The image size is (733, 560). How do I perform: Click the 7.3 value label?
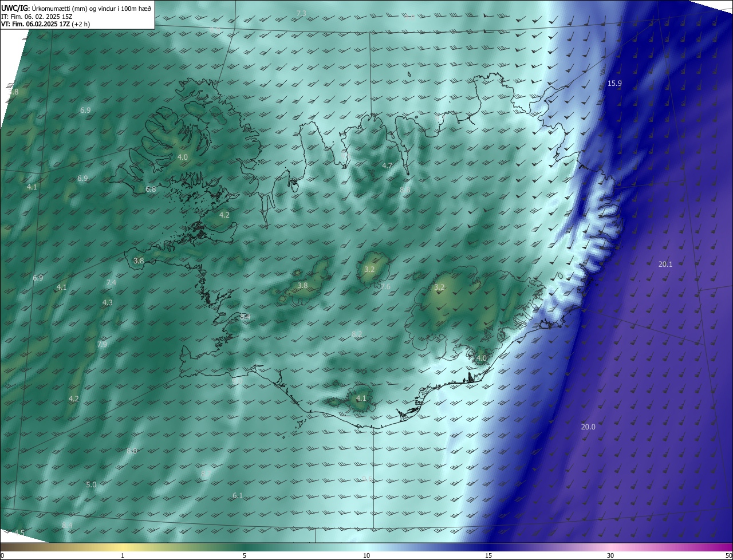coord(301,13)
